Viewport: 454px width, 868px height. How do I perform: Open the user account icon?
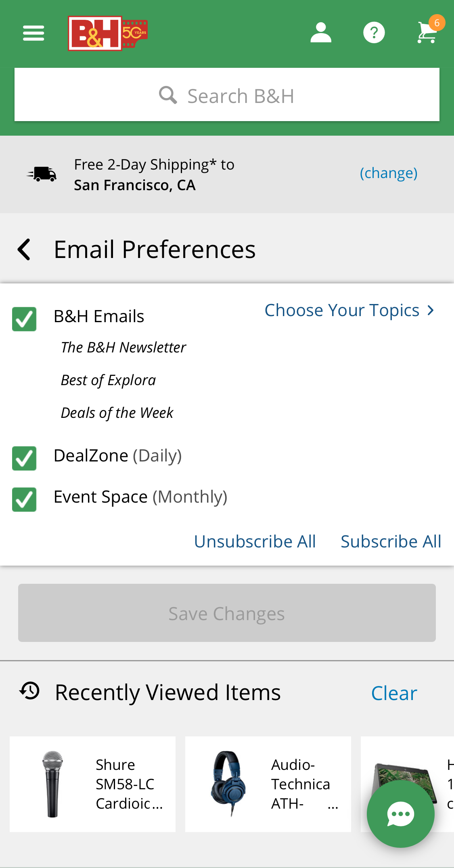click(321, 33)
